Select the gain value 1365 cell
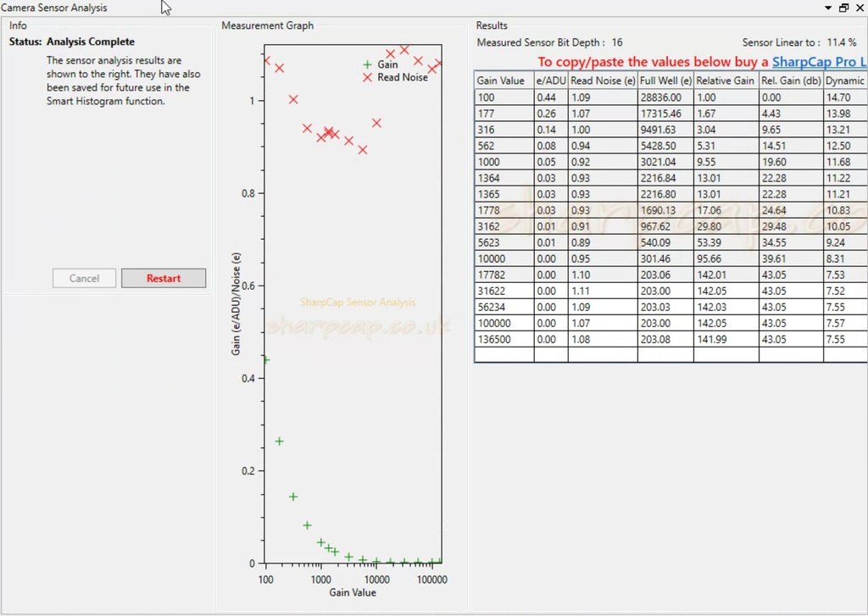Viewport: 868px width, 616px height. (504, 194)
